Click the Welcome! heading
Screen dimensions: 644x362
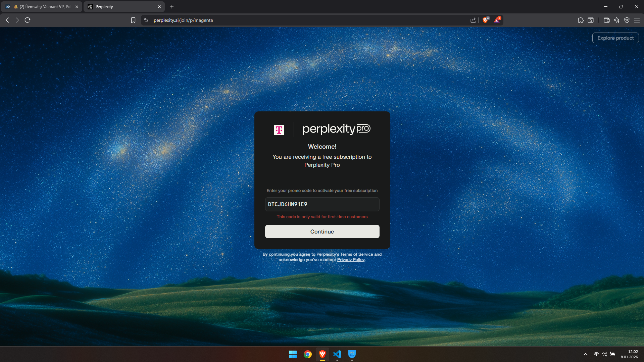coord(322,147)
